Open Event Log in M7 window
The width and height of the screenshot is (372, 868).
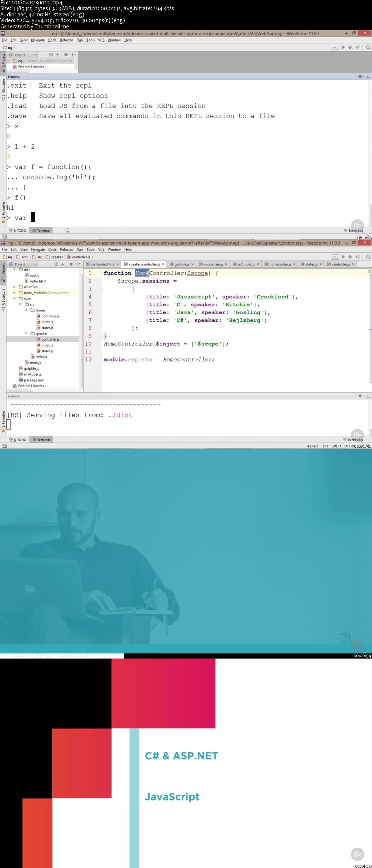coord(353,440)
